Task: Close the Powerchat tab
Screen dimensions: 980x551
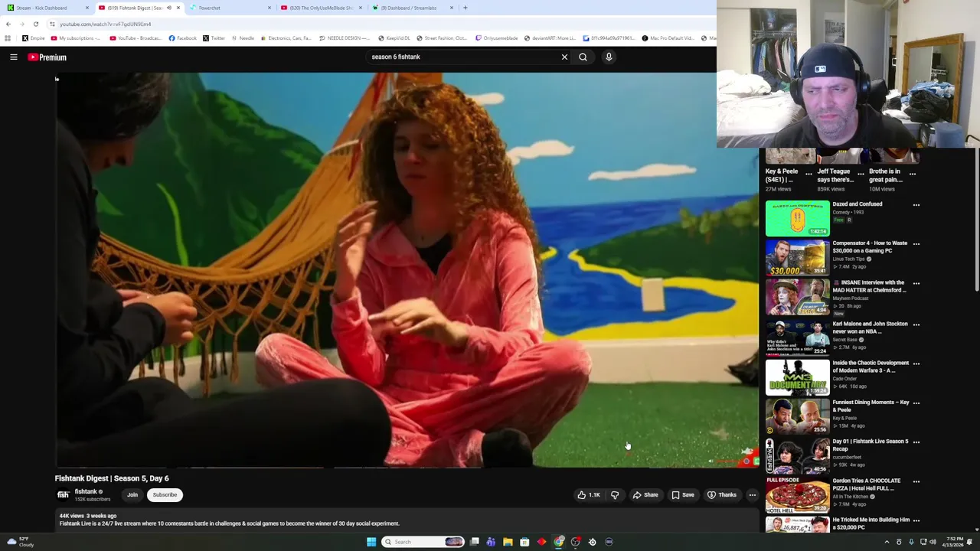Action: point(269,8)
